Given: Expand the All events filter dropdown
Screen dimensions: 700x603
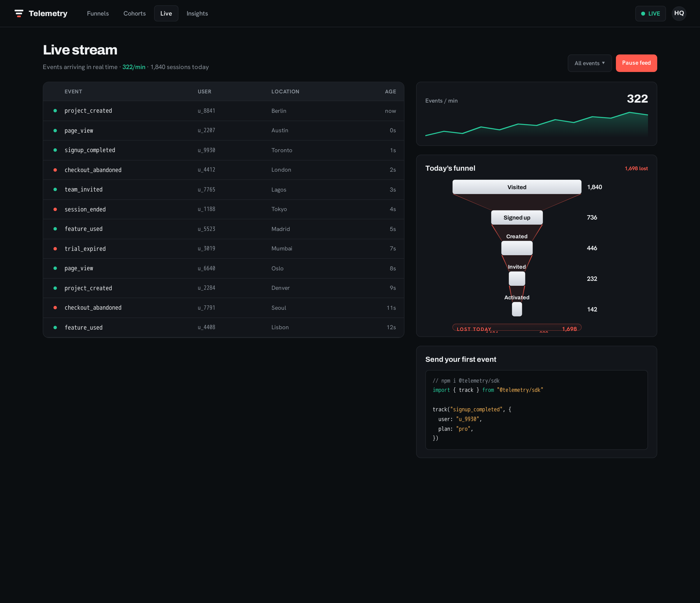Looking at the screenshot, I should coord(589,63).
